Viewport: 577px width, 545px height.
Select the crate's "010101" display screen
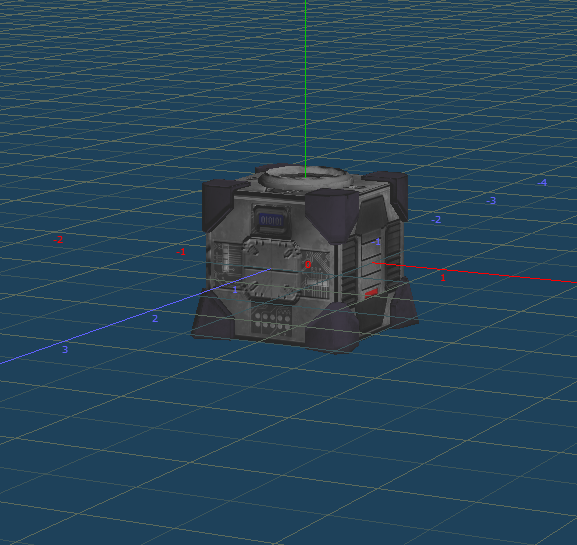[272, 220]
